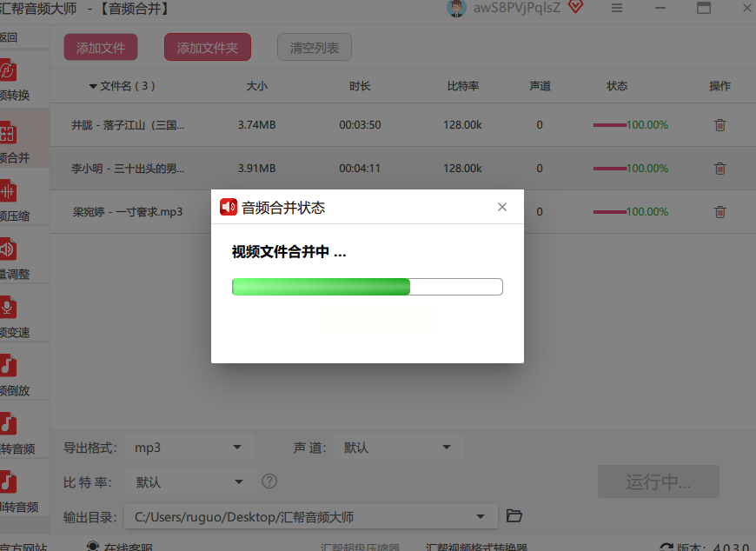Screen dimensions: 756x551
Task: Select the 井胧 - 落子江山 file name
Action: tap(128, 125)
